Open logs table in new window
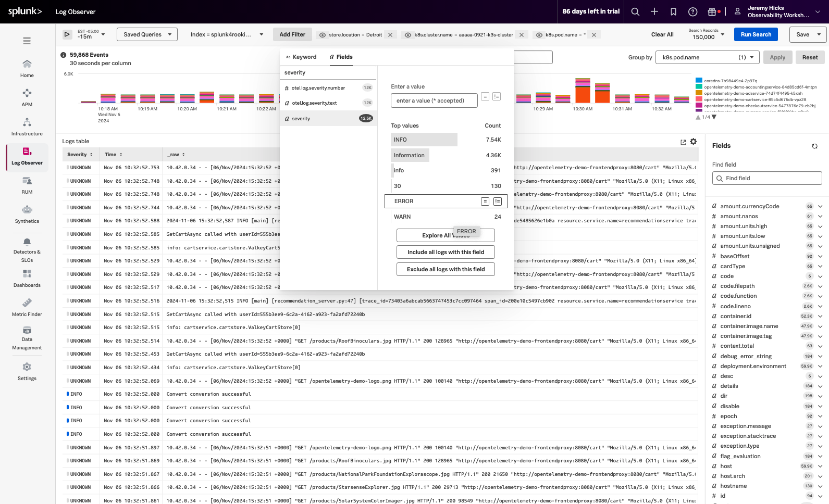The width and height of the screenshot is (829, 504). tap(683, 142)
